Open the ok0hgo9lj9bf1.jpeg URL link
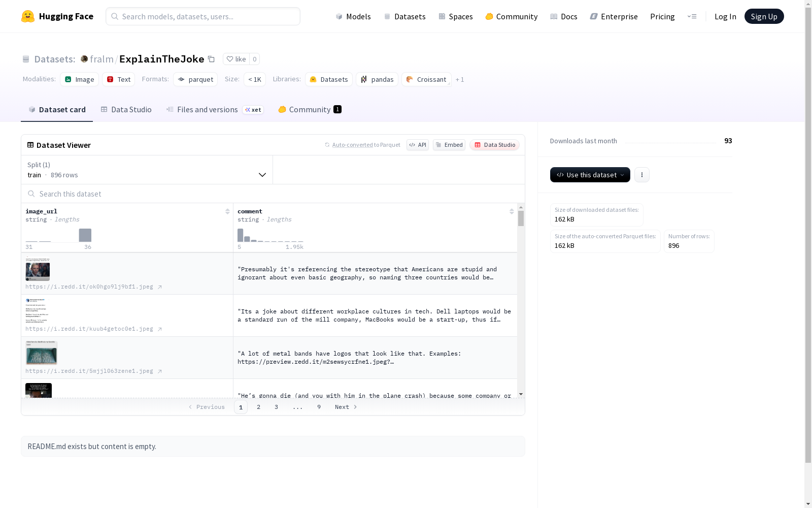This screenshot has height=508, width=812. click(x=94, y=287)
